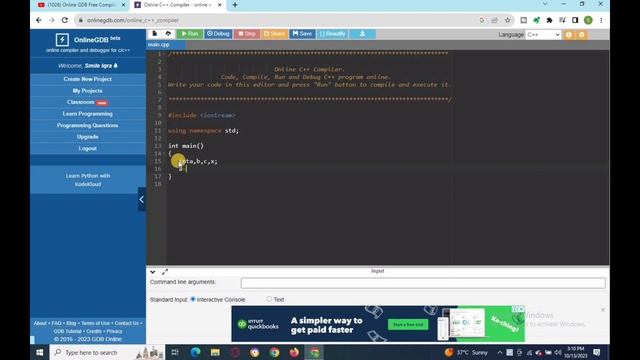Open Programming Questions in sidebar
This screenshot has width=640, height=360.
(88, 125)
